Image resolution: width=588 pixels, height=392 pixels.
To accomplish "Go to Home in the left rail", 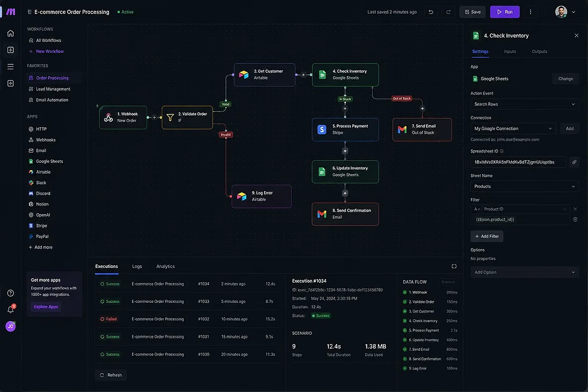I will (x=11, y=33).
